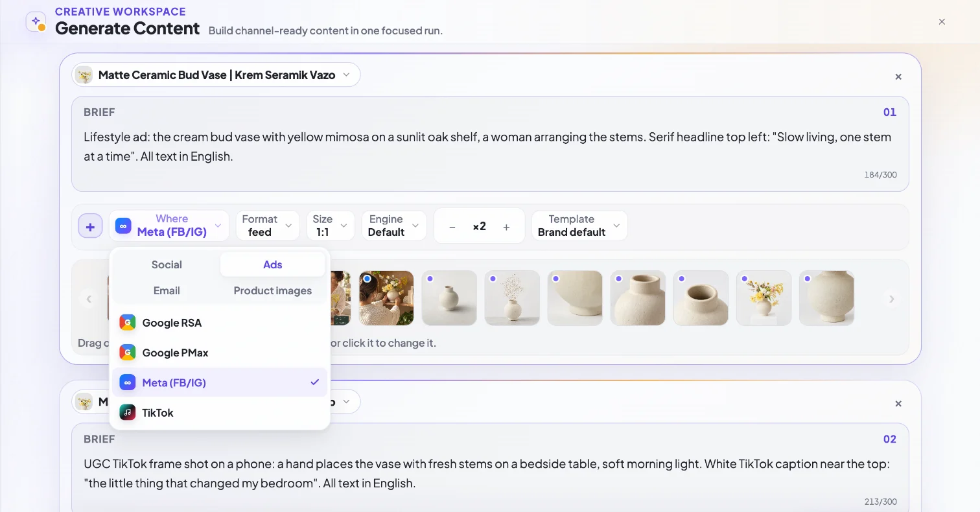Collapse the Where Meta (FB/IG) dropdown

point(169,226)
